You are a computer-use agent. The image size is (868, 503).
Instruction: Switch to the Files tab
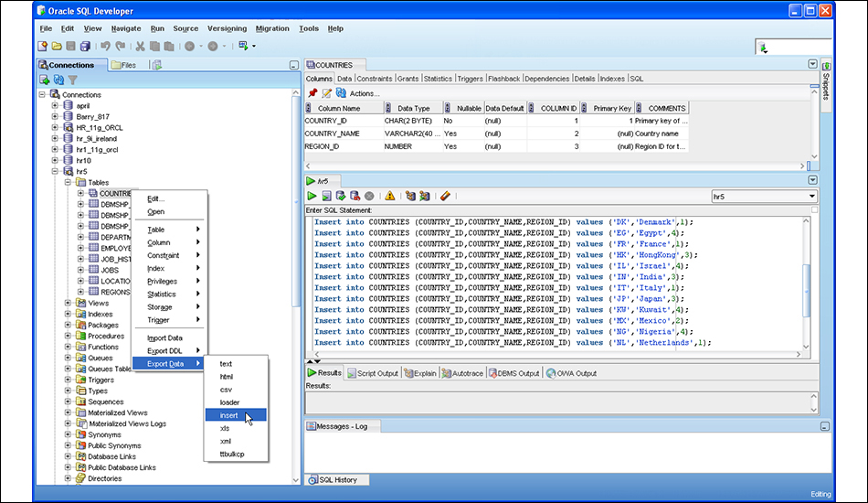pyautogui.click(x=123, y=65)
